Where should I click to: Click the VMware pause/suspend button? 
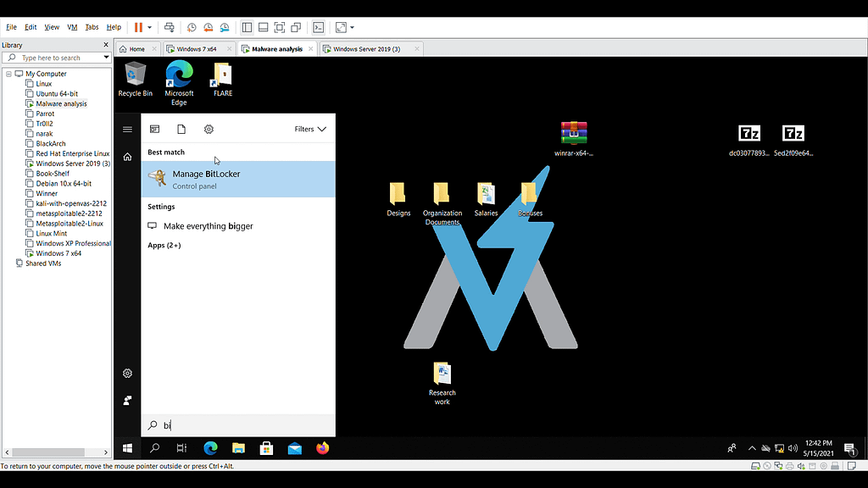point(138,27)
